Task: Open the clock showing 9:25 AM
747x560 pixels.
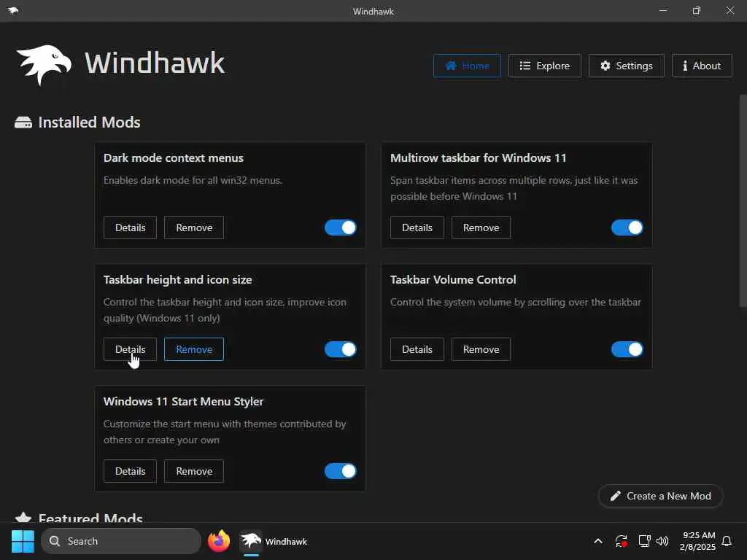Action: [698, 542]
